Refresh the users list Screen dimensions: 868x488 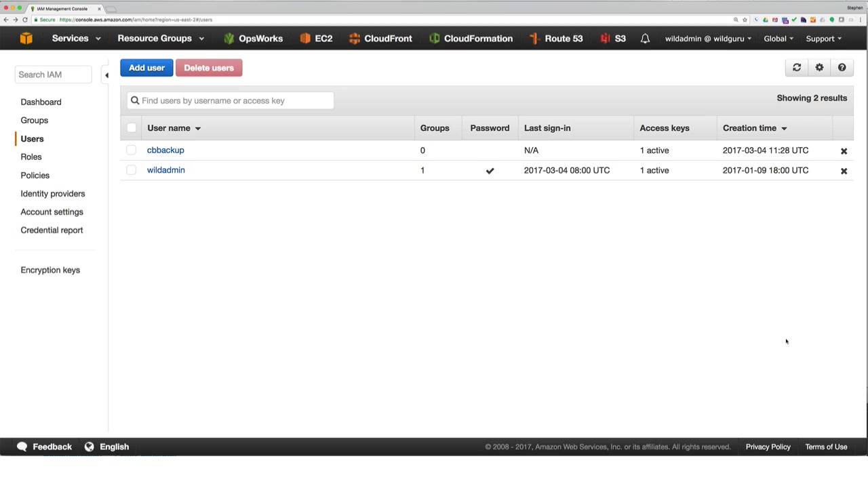pyautogui.click(x=797, y=68)
